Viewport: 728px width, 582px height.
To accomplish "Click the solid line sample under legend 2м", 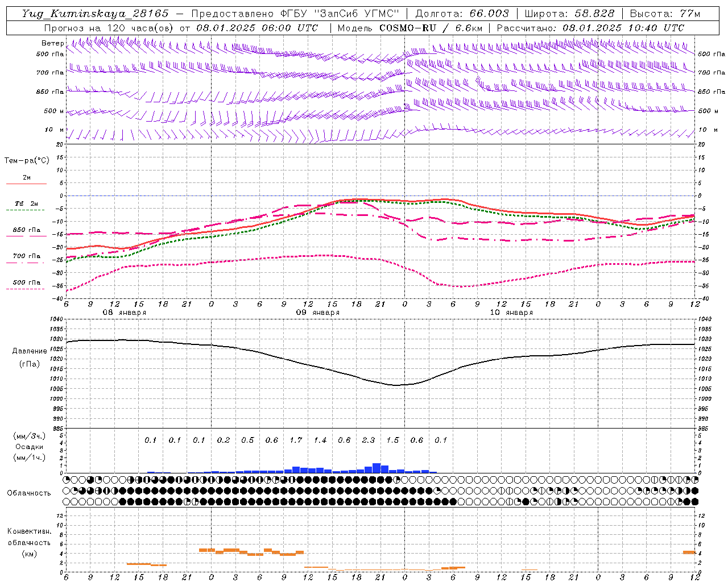I will (x=26, y=184).
